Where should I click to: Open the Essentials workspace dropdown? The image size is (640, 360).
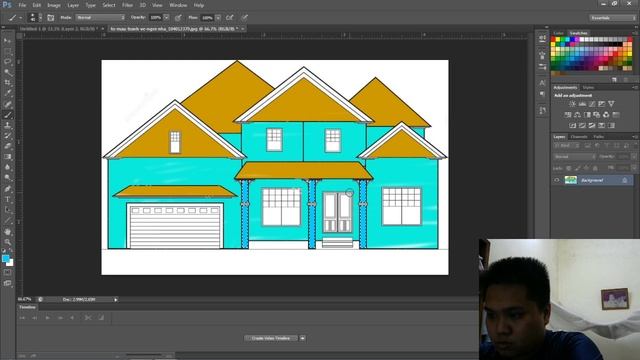612,18
